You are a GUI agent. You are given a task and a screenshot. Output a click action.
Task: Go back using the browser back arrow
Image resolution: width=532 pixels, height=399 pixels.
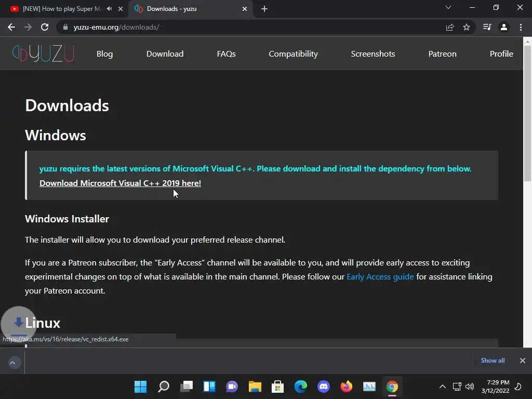click(x=11, y=27)
